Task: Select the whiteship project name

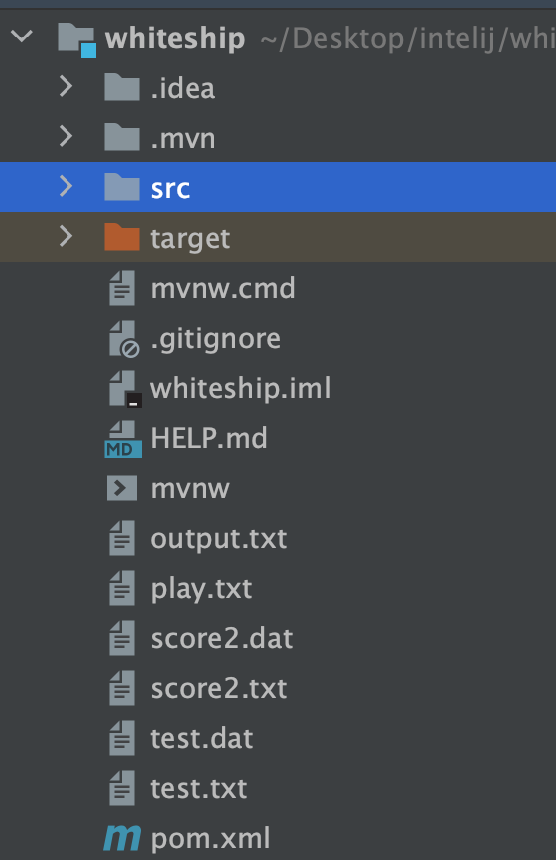Action: [175, 38]
